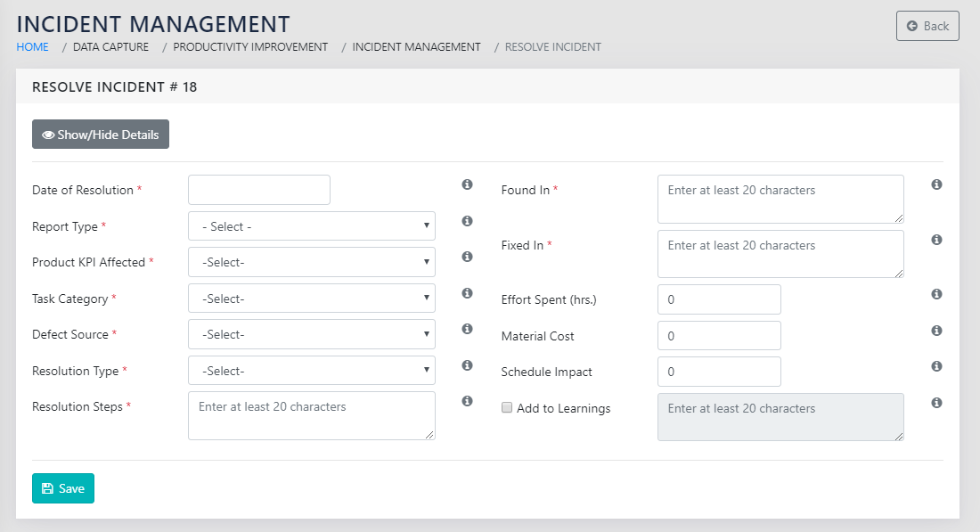Click info icon for Effort Spent
Image resolution: width=980 pixels, height=532 pixels.
(x=936, y=294)
